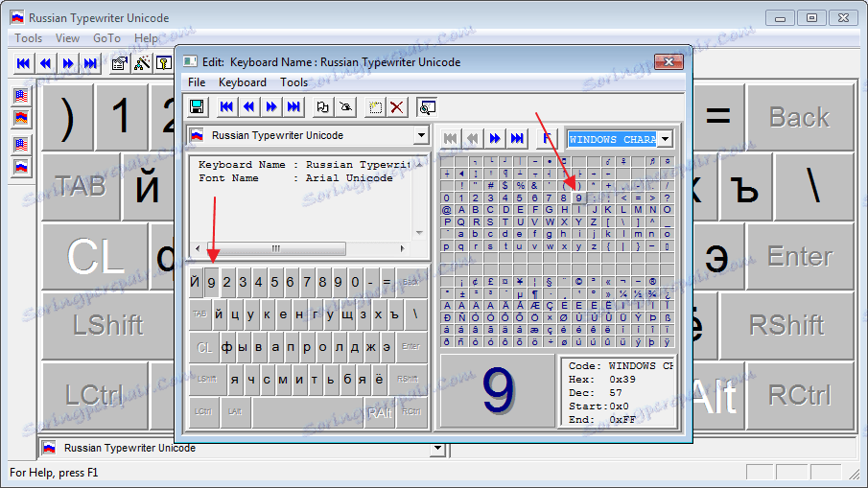The image size is (868, 488).
Task: Open the bottom Russian Typewriter Unicode dropdown
Action: tap(438, 448)
